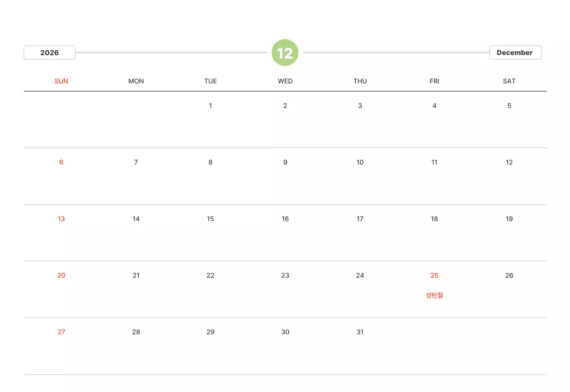The height and width of the screenshot is (392, 570).
Task: Select date 9 on the calendar
Action: [285, 162]
